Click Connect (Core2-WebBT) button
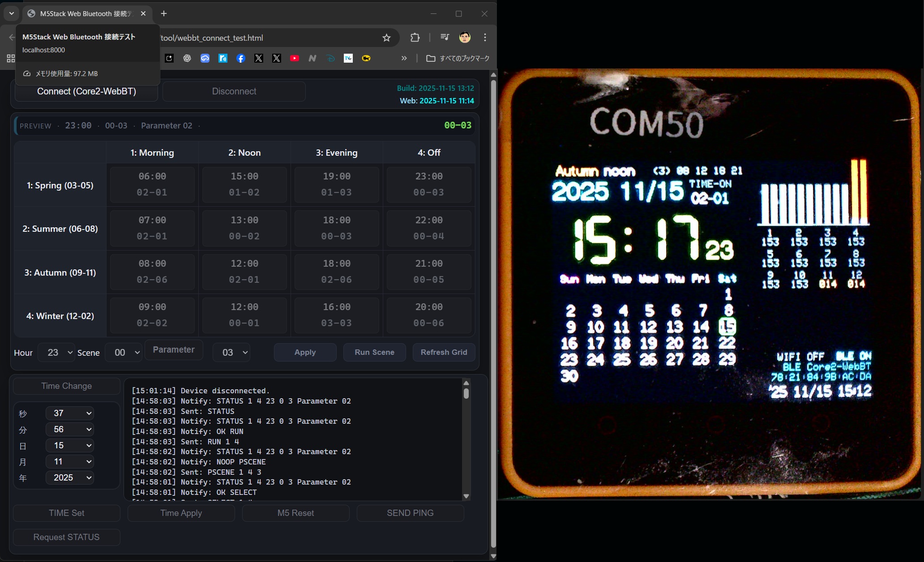924x562 pixels. [x=86, y=91]
